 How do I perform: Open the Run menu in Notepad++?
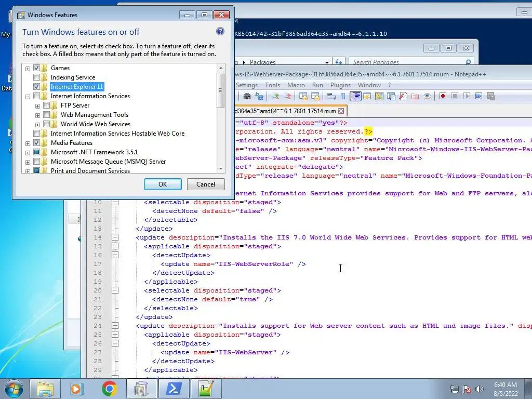pyautogui.click(x=317, y=85)
